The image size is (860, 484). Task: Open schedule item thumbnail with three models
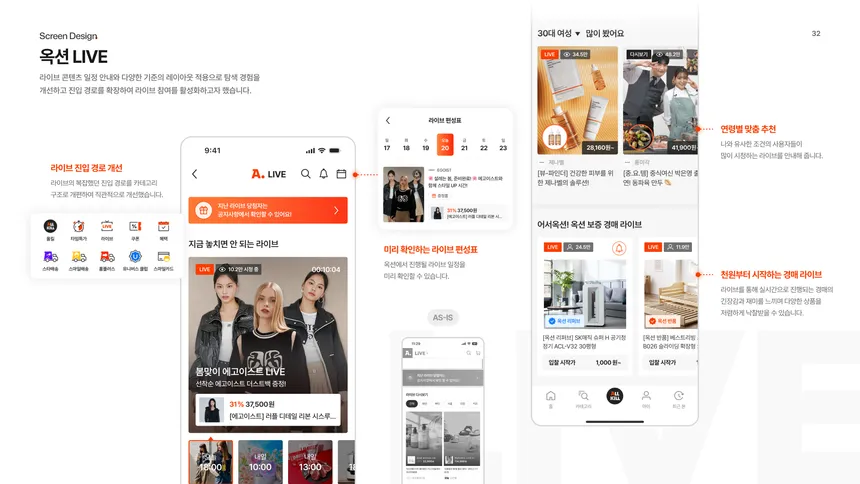(x=404, y=194)
